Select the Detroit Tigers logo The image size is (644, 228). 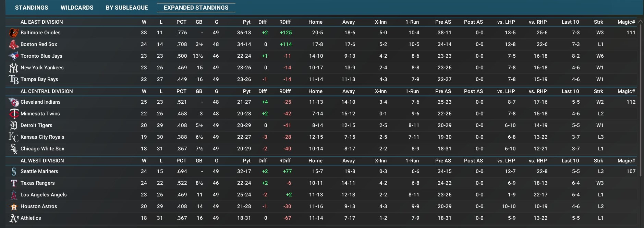(14, 125)
